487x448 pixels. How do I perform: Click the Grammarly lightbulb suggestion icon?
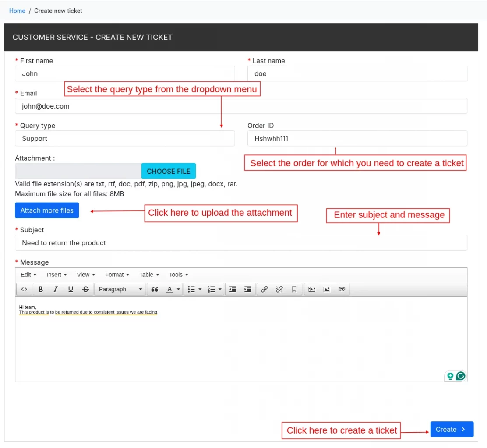coord(450,376)
